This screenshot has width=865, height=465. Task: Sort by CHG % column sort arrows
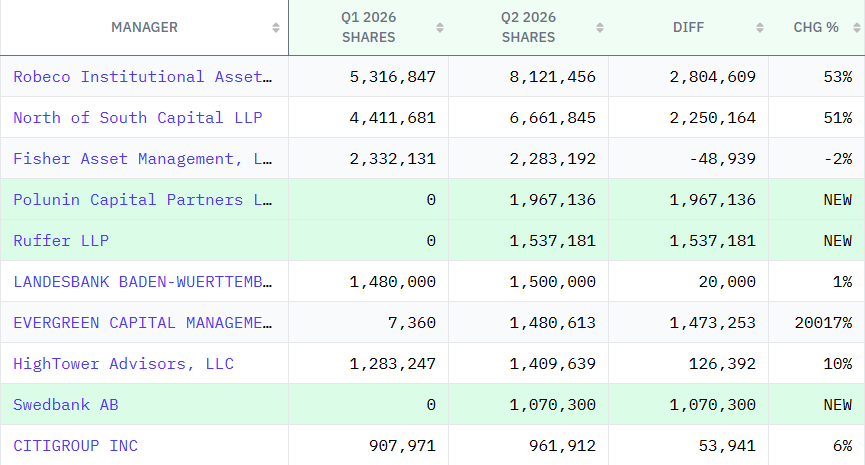pyautogui.click(x=857, y=28)
